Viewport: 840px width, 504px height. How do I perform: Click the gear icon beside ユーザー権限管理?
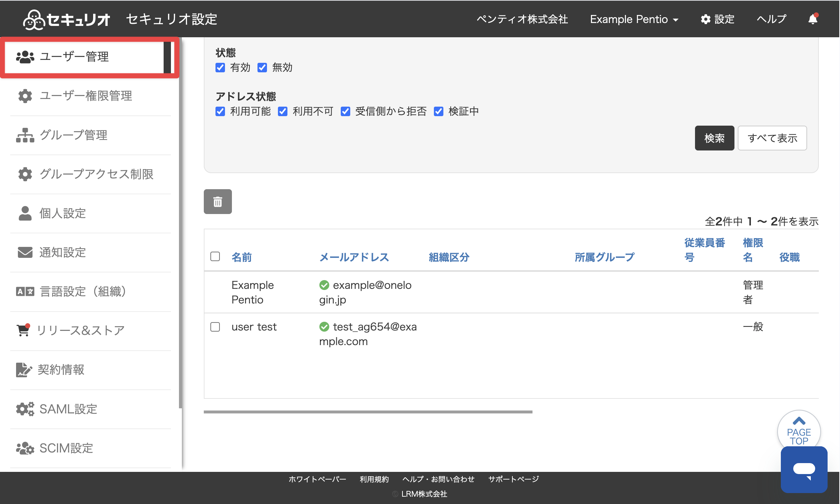(25, 96)
